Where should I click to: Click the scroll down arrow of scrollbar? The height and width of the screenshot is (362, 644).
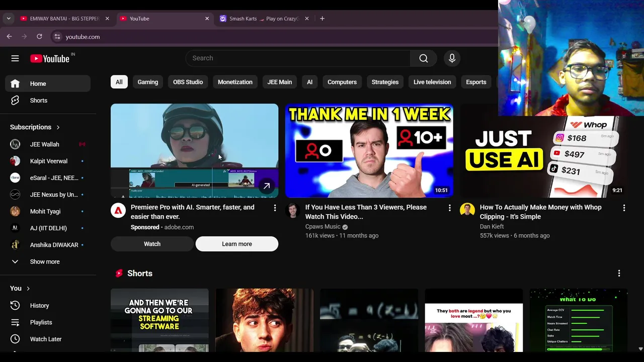[640, 348]
